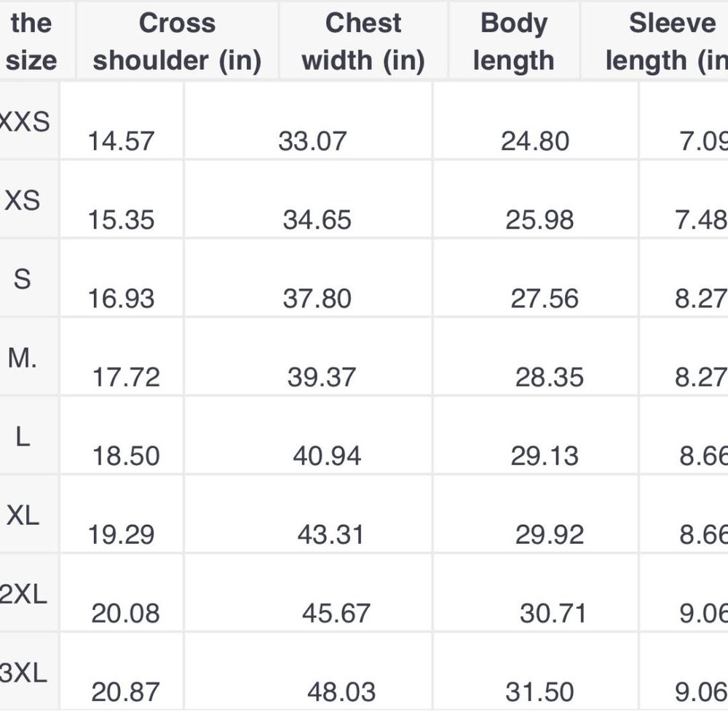Select the Chest width (in) header
This screenshot has width=728, height=728.
pyautogui.click(x=363, y=41)
